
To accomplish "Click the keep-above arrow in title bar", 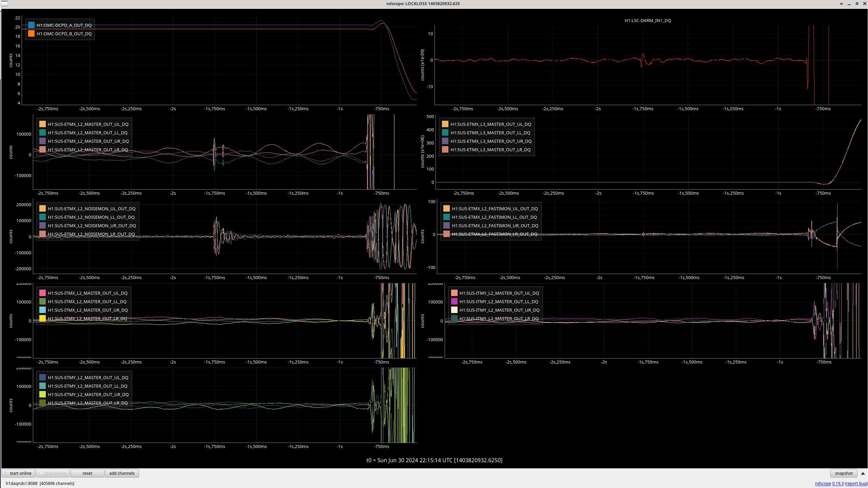I will point(841,4).
